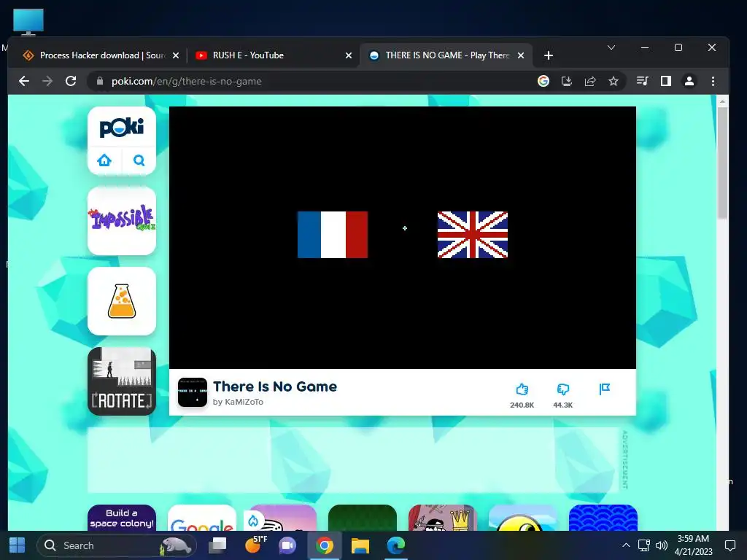This screenshot has height=560, width=747.
Task: Click KaMiZoTo developer name link
Action: tap(244, 402)
